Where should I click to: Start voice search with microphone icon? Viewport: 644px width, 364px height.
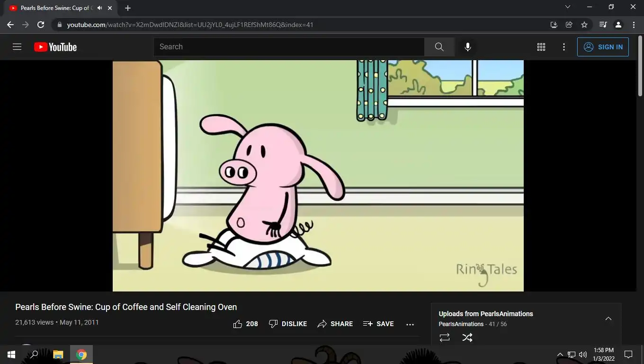pos(467,47)
